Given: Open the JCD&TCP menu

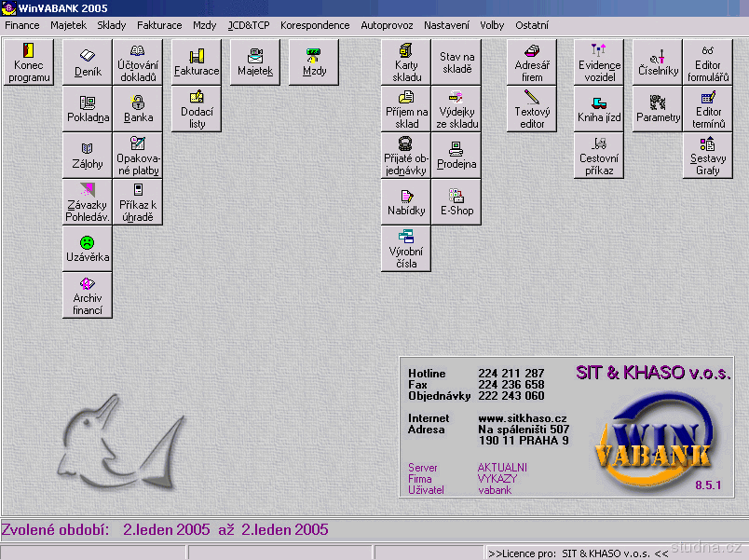Looking at the screenshot, I should pos(249,25).
